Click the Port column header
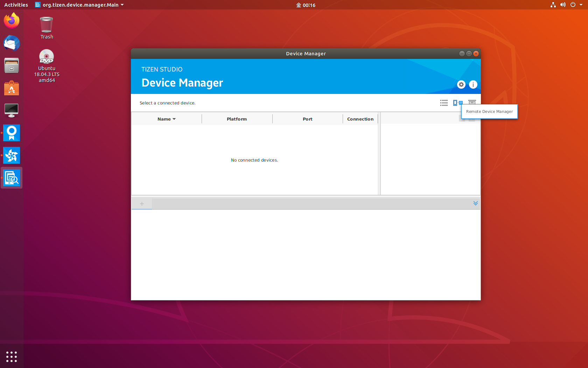This screenshot has width=588, height=368. click(x=308, y=119)
